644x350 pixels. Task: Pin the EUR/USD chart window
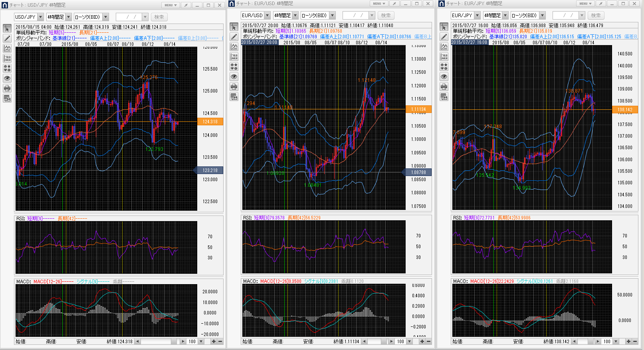pos(394,4)
